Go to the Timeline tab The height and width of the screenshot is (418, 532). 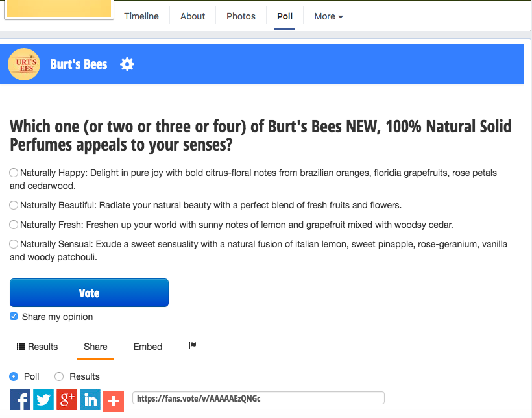pyautogui.click(x=141, y=16)
